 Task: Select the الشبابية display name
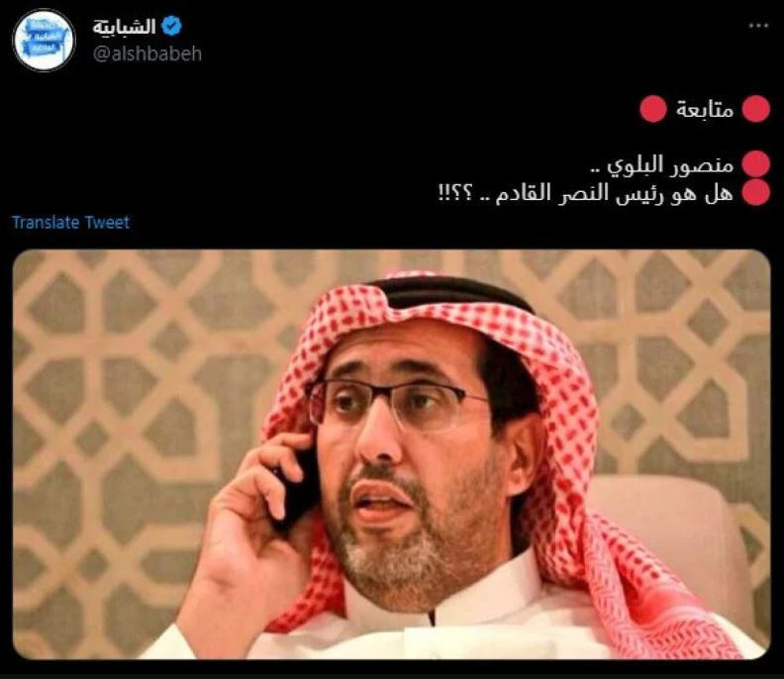coord(124,26)
